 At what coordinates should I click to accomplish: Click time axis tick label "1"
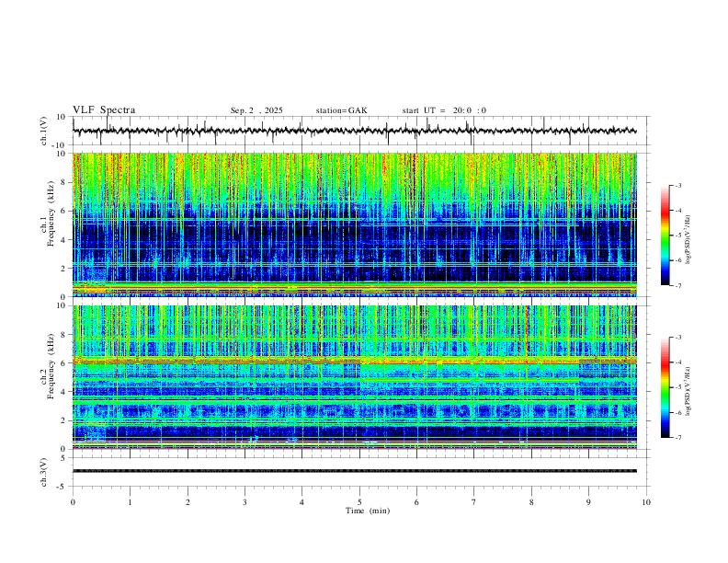click(x=130, y=502)
